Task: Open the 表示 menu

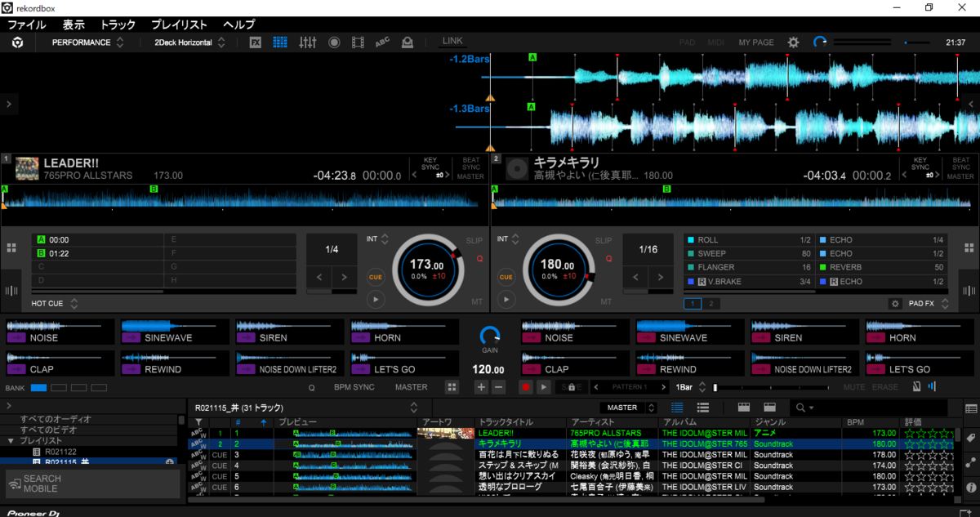Action: click(73, 25)
